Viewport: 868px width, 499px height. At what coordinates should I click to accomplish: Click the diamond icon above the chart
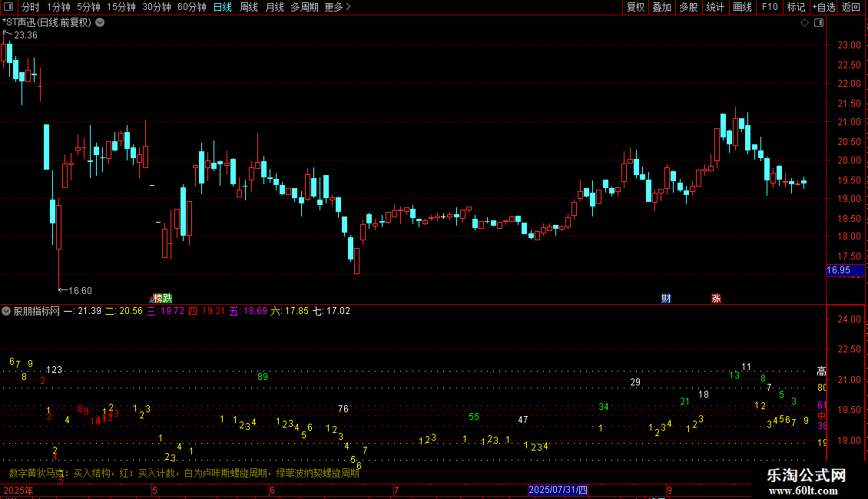(x=805, y=23)
